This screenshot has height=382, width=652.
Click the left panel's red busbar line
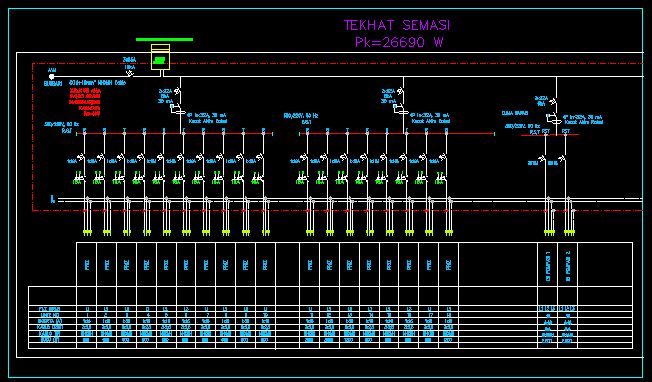coord(173,133)
